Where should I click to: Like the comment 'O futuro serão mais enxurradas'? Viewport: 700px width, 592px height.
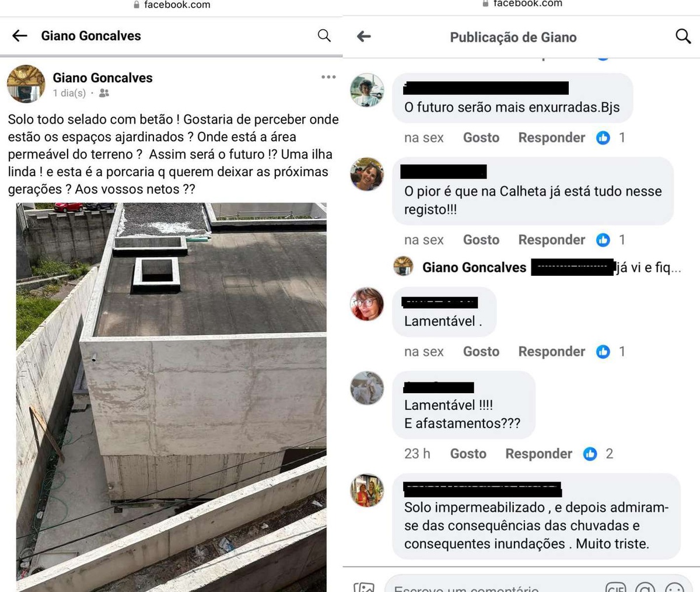coord(481,138)
